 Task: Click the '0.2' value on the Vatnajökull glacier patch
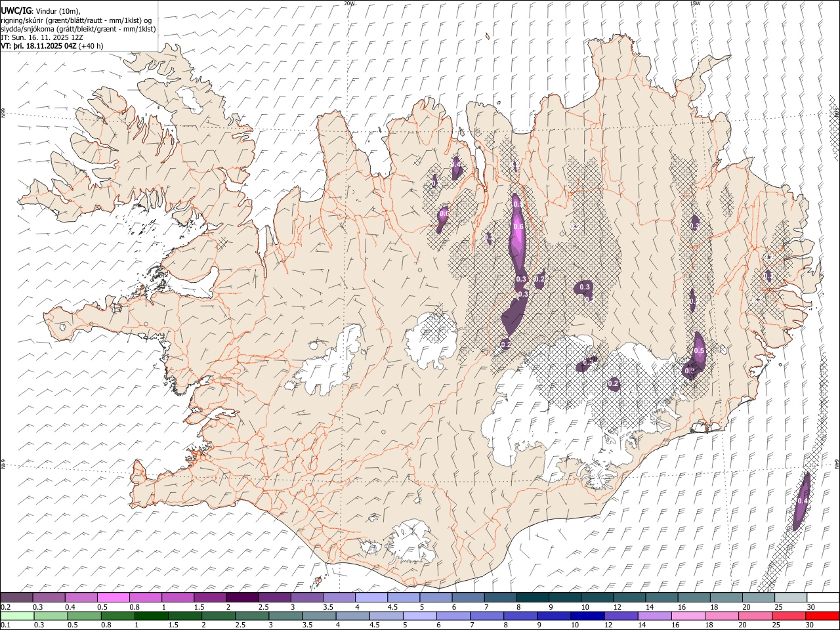(614, 383)
